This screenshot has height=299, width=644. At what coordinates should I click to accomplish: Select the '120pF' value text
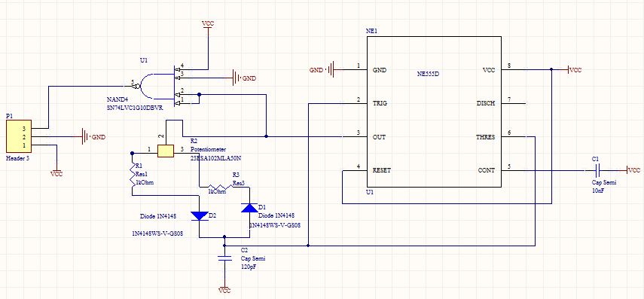click(249, 266)
